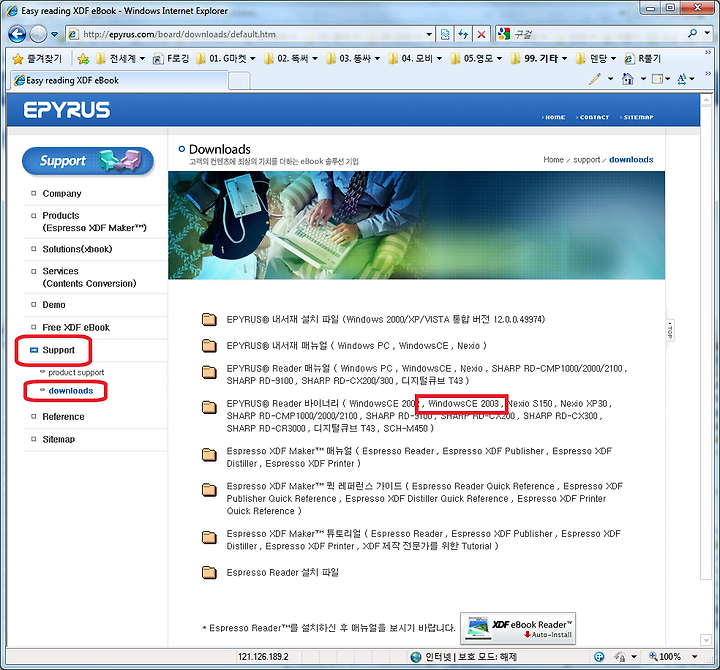Click folder icon for Espresso Reader 설치 파일

point(209,572)
